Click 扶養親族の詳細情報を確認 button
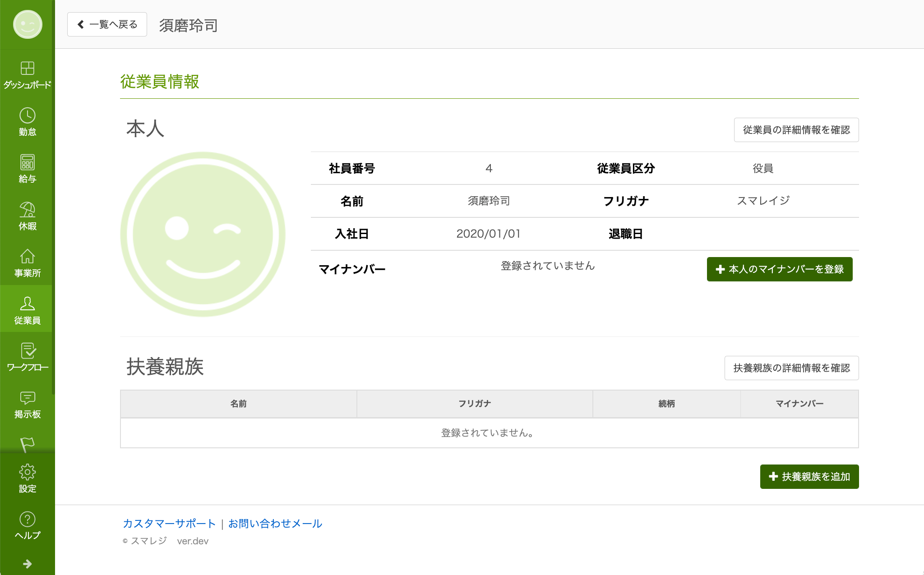The height and width of the screenshot is (575, 924). (x=791, y=368)
